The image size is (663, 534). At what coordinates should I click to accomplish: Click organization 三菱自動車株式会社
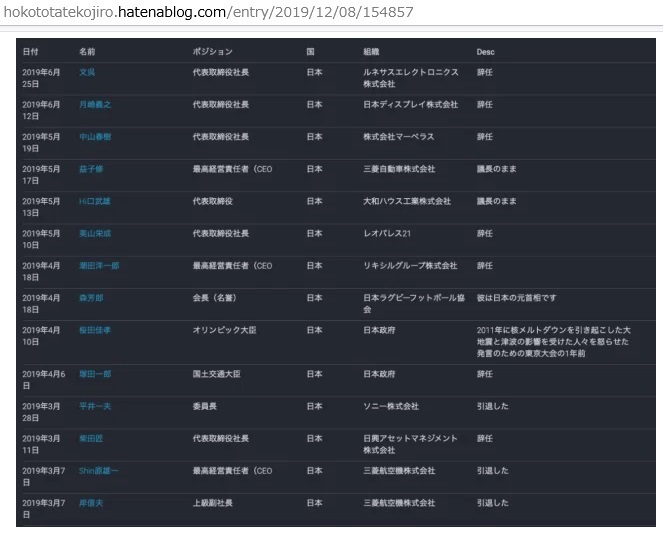399,169
